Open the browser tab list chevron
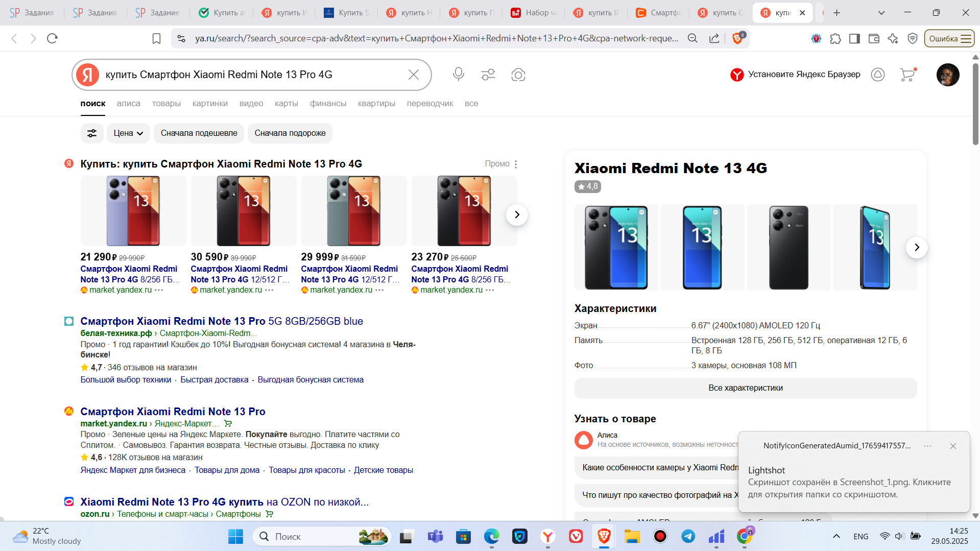 coord(881,13)
